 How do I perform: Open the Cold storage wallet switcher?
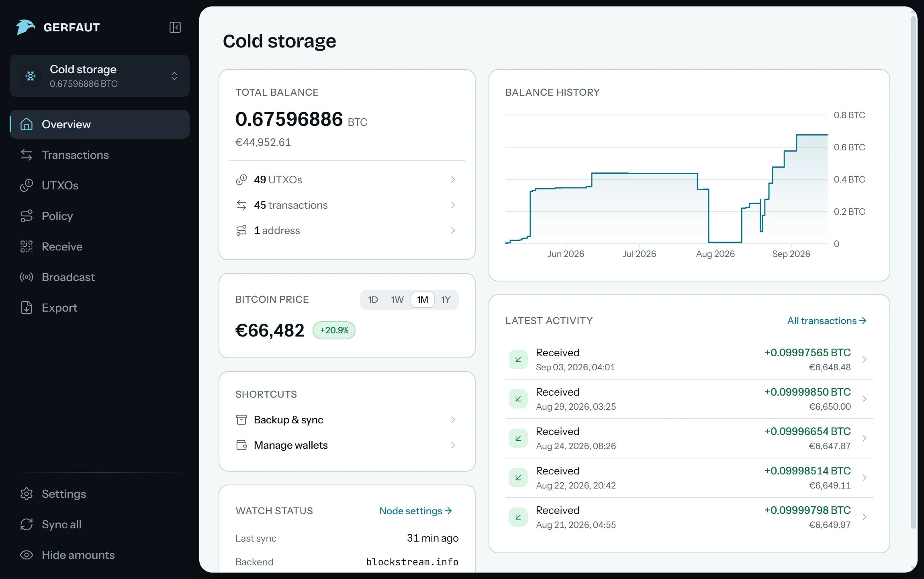(100, 76)
